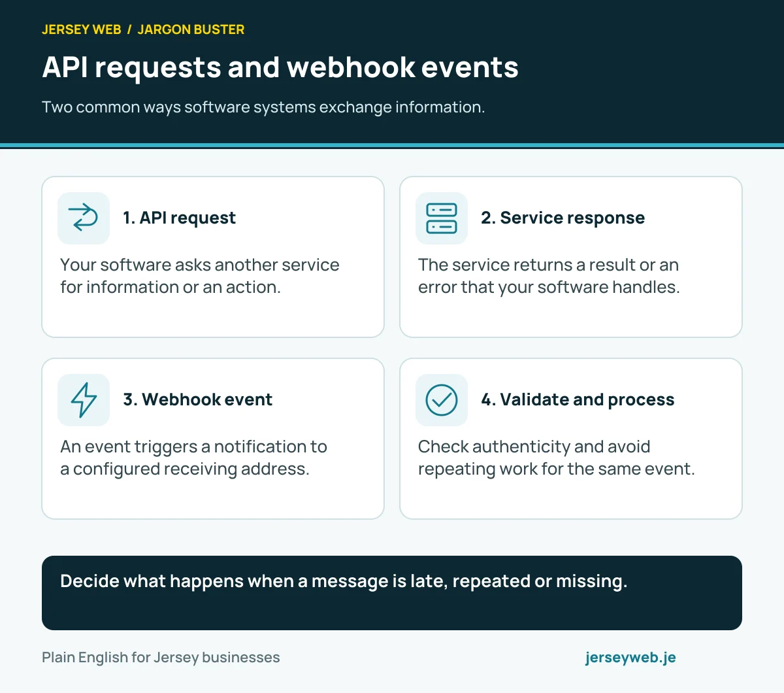Select heading 2. Service response
Image resolution: width=784 pixels, height=693 pixels.
point(563,218)
